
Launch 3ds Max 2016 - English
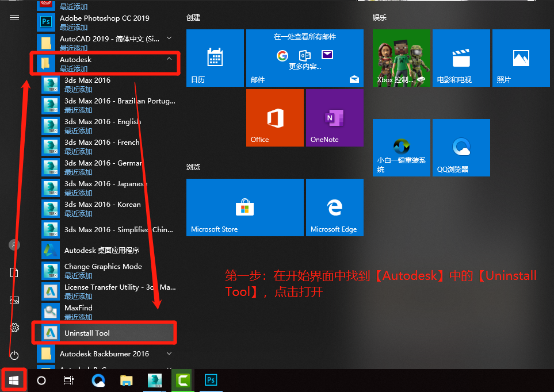(x=109, y=125)
